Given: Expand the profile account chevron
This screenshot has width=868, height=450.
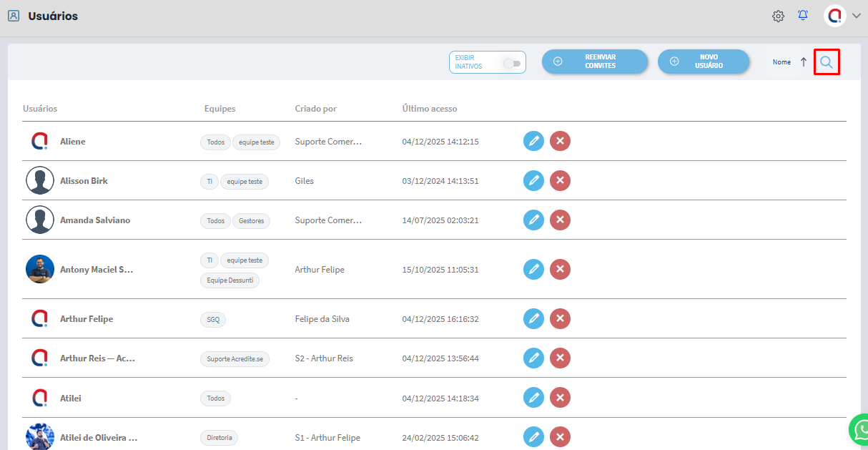Looking at the screenshot, I should tap(856, 16).
